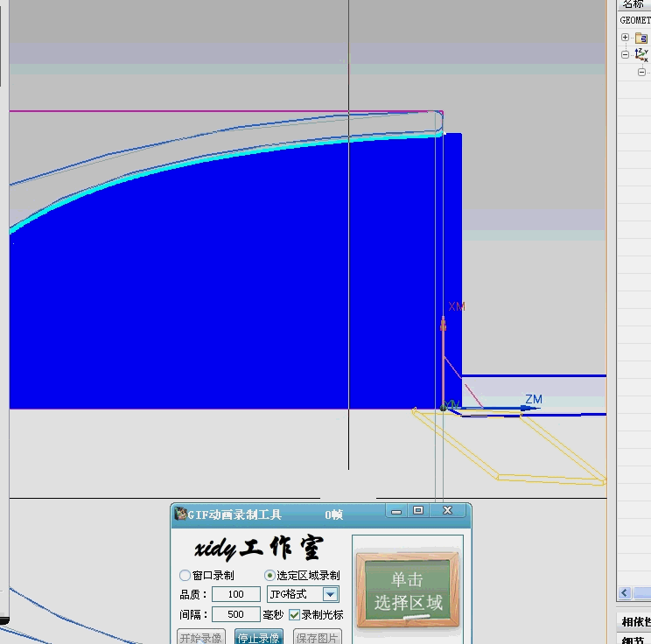
Task: Maximize the GIF动画录制工具 window
Action: click(x=418, y=511)
